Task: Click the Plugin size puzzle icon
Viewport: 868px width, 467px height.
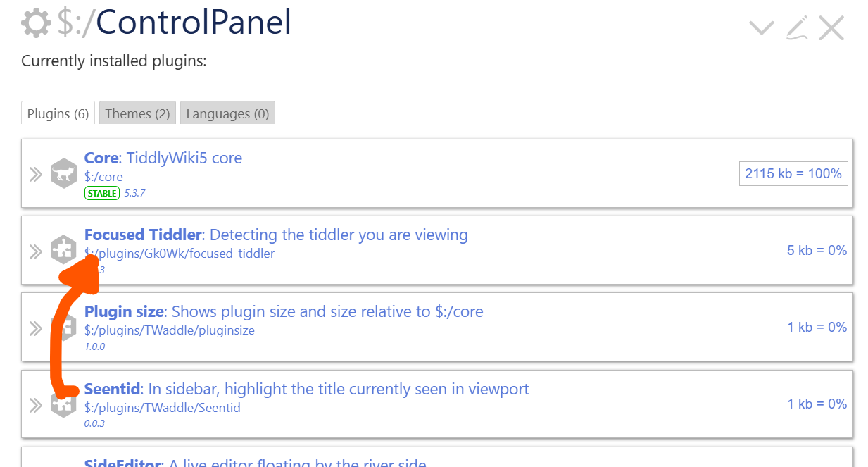Action: [x=64, y=328]
